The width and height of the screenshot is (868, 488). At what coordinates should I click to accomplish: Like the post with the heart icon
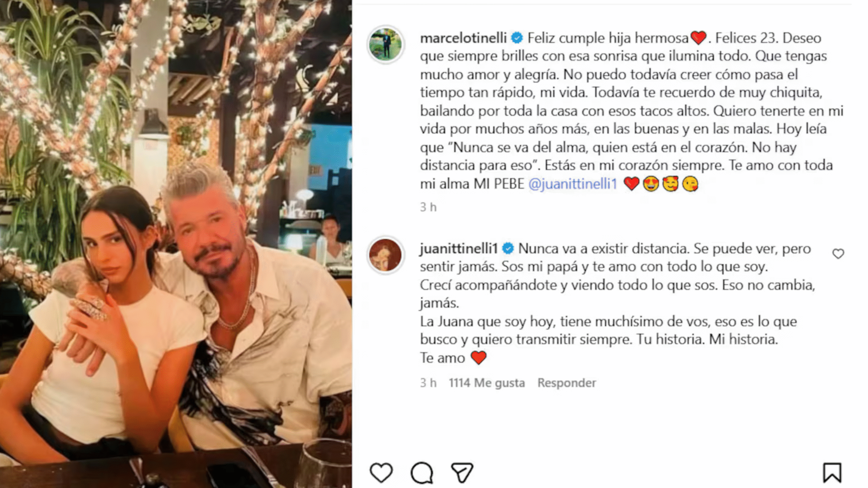tap(381, 472)
